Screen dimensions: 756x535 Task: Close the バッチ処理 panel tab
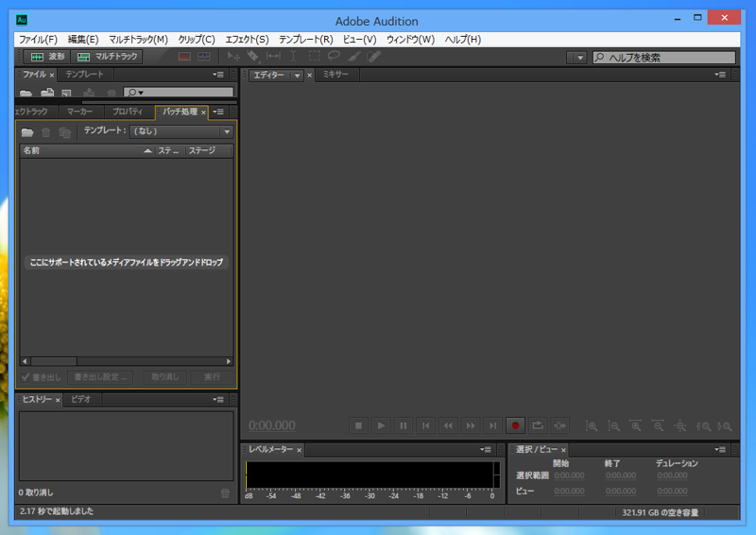203,112
